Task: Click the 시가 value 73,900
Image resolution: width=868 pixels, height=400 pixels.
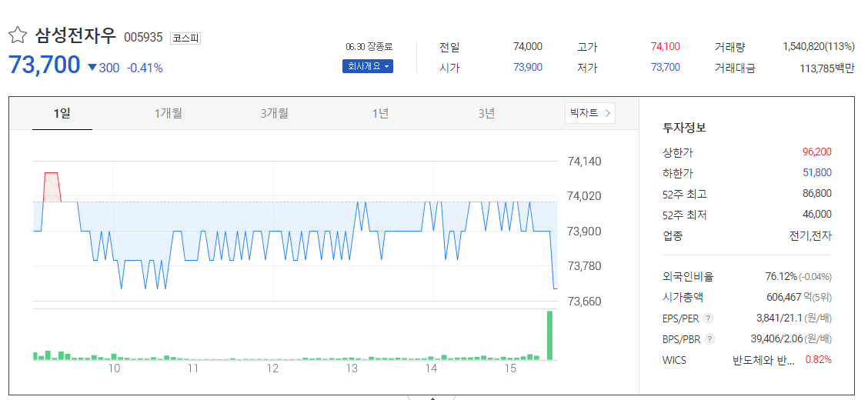Action: coord(528,68)
